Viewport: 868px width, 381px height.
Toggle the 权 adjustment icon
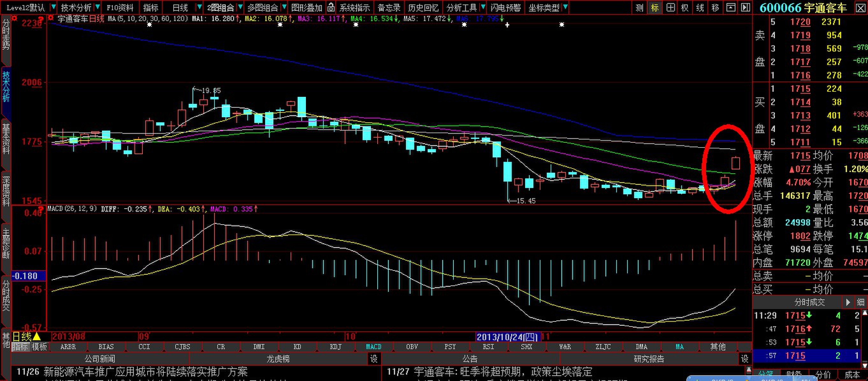685,7
